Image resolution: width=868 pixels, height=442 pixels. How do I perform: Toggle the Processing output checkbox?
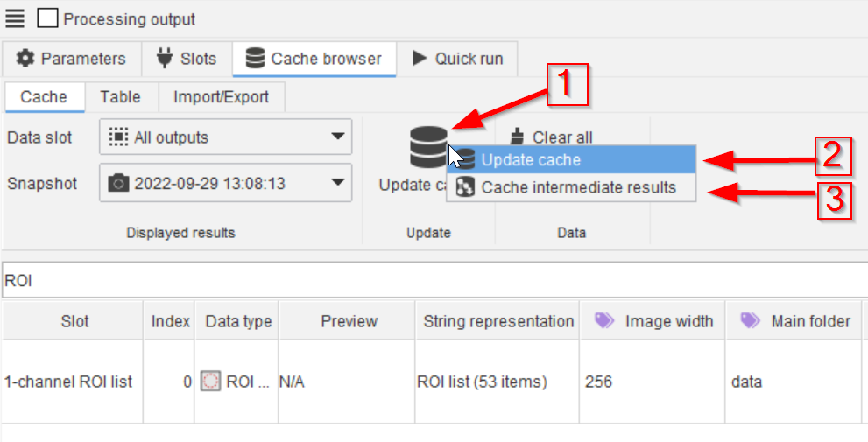[x=47, y=18]
